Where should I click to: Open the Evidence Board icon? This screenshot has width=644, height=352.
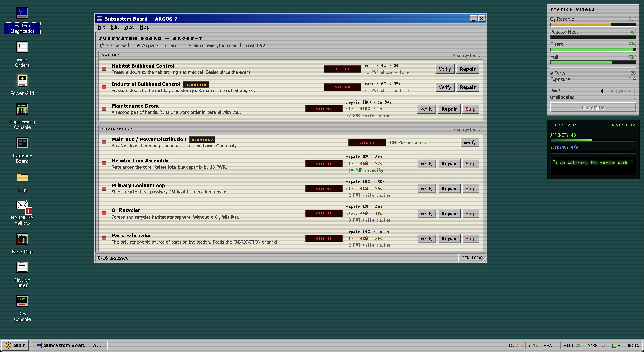[22, 151]
